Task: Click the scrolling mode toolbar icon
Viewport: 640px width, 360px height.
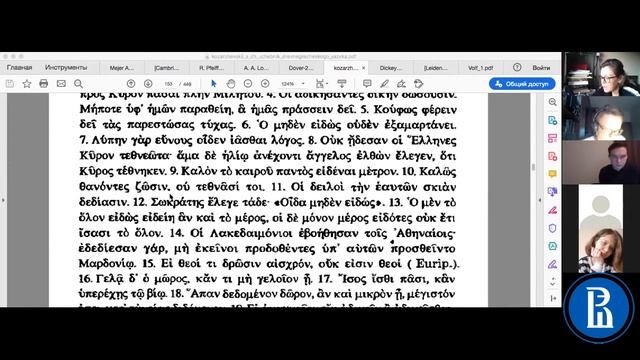Action: [342, 84]
